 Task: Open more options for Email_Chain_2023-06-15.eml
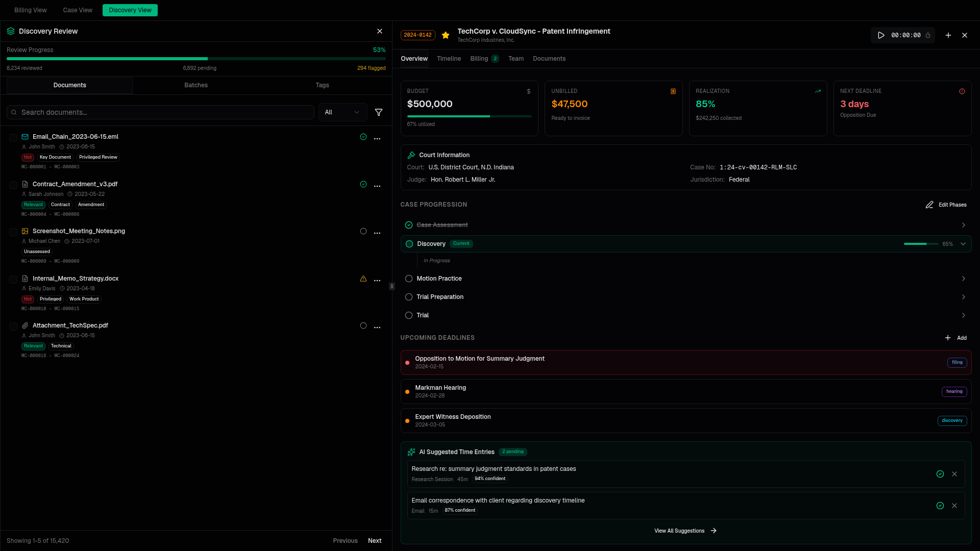(x=377, y=139)
